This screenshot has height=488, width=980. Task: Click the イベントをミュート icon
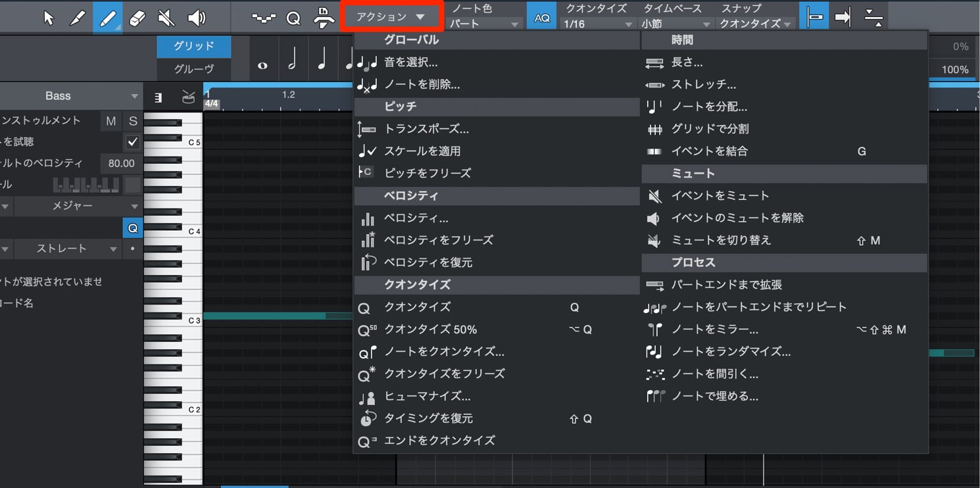tap(654, 196)
